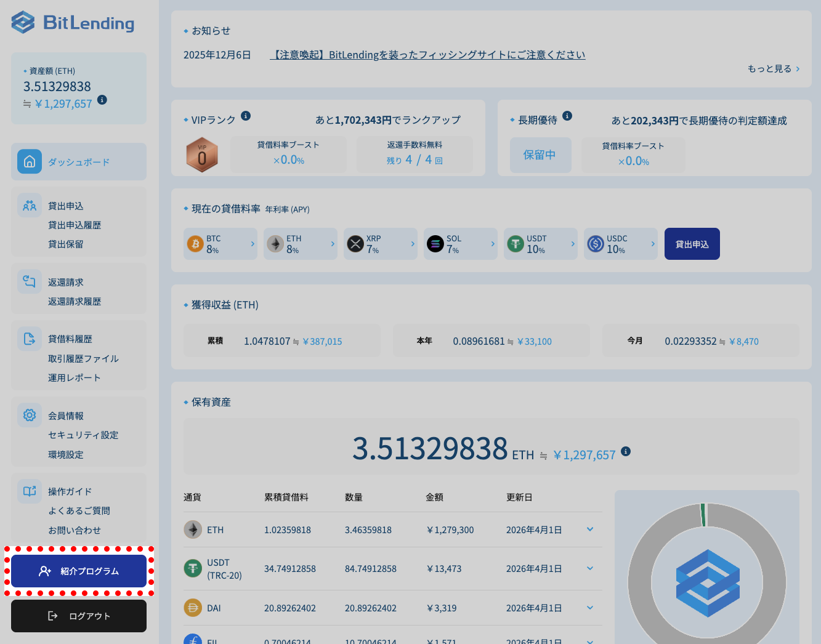The height and width of the screenshot is (644, 821).
Task: Open 環境設定 in sidebar
Action: pyautogui.click(x=66, y=454)
